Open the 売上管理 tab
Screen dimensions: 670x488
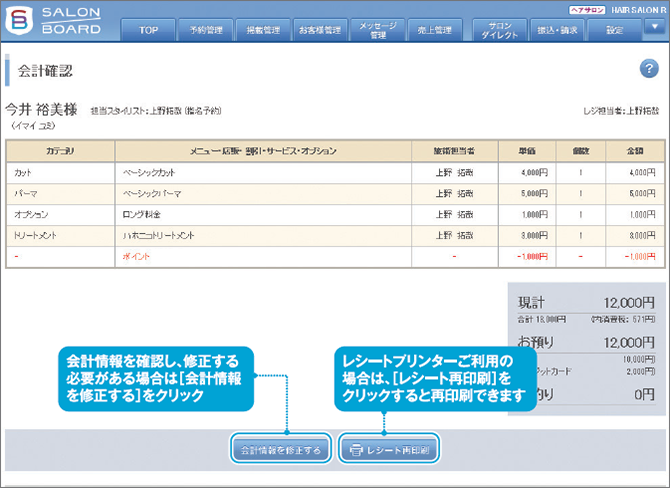coord(436,30)
